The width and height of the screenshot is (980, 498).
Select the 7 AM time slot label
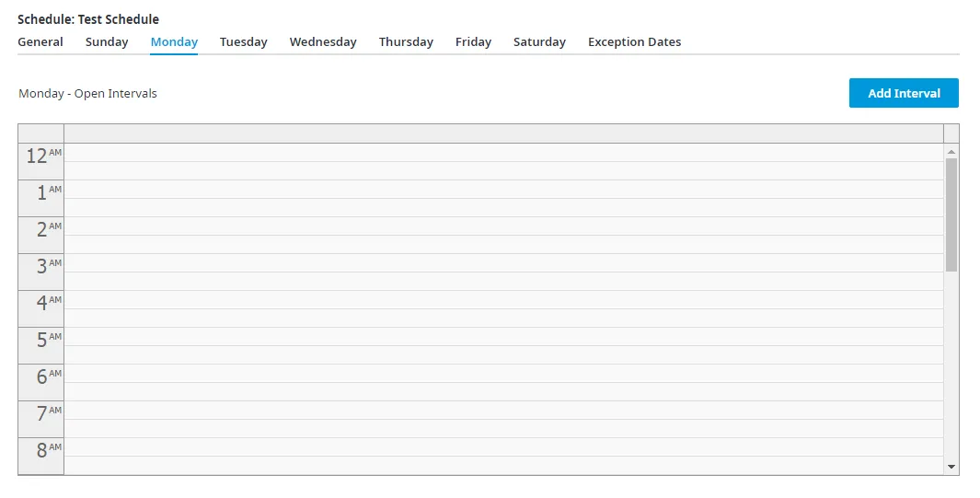41,420
